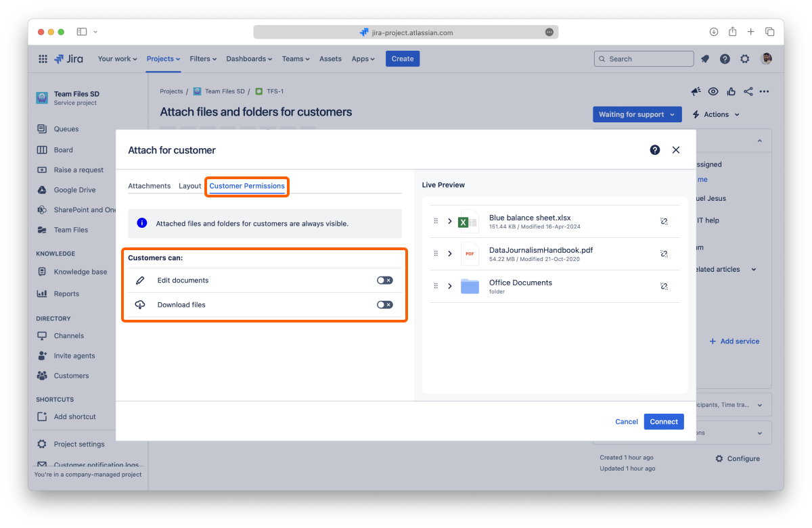Screen dimensions: 812x528
Task: Unlink the Blue balance sheet.xlsx attachment
Action: (664, 221)
